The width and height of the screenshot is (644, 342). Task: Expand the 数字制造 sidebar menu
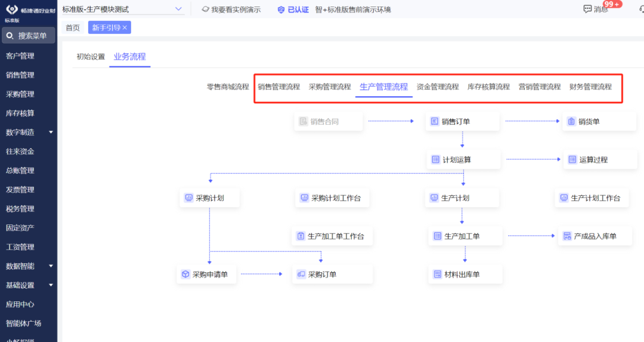(x=51, y=133)
